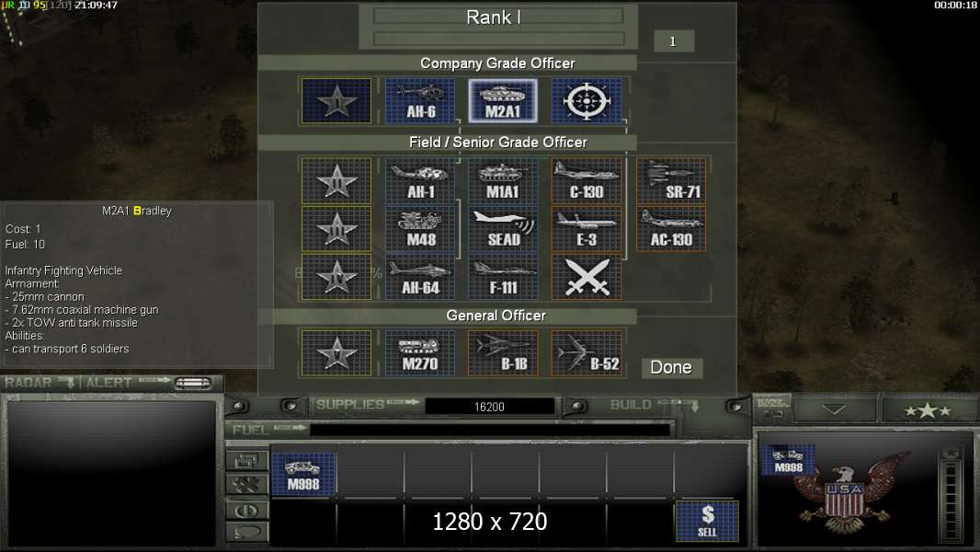
Task: Select the crossed swords ability icon
Action: coord(587,277)
